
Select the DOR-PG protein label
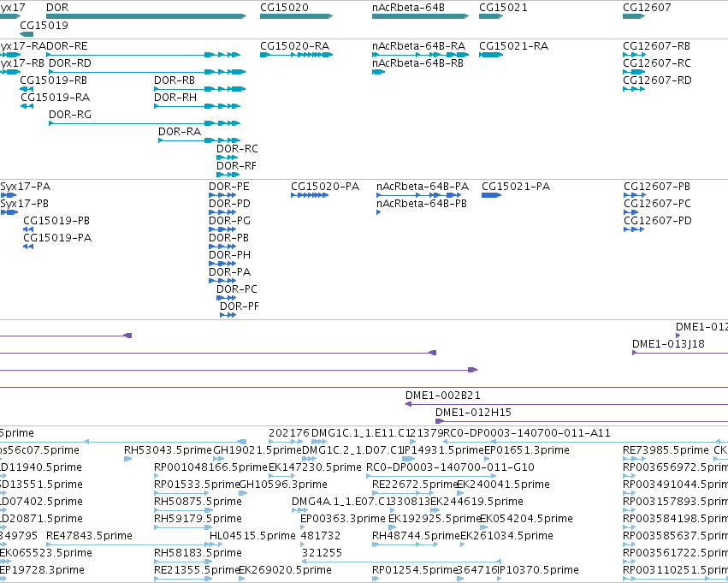(229, 221)
